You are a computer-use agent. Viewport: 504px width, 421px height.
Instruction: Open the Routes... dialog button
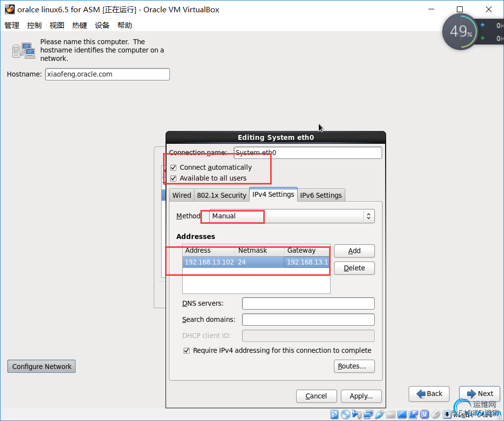click(x=354, y=366)
